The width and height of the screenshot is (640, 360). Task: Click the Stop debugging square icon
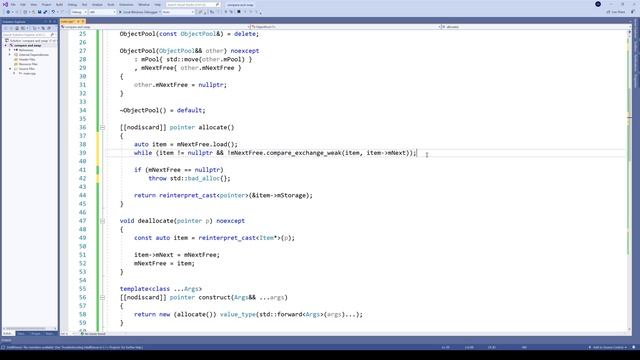(x=239, y=12)
